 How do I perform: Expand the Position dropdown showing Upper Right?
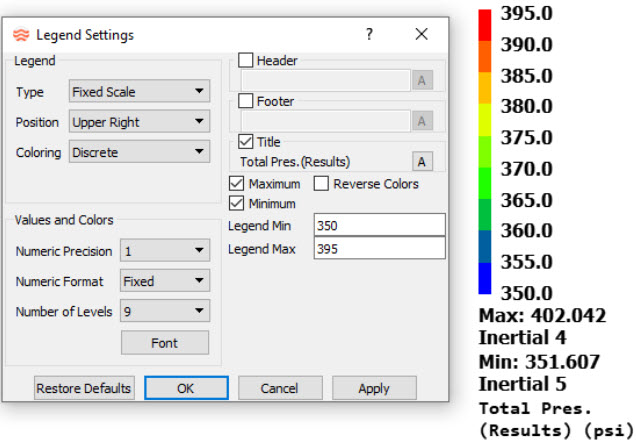139,122
